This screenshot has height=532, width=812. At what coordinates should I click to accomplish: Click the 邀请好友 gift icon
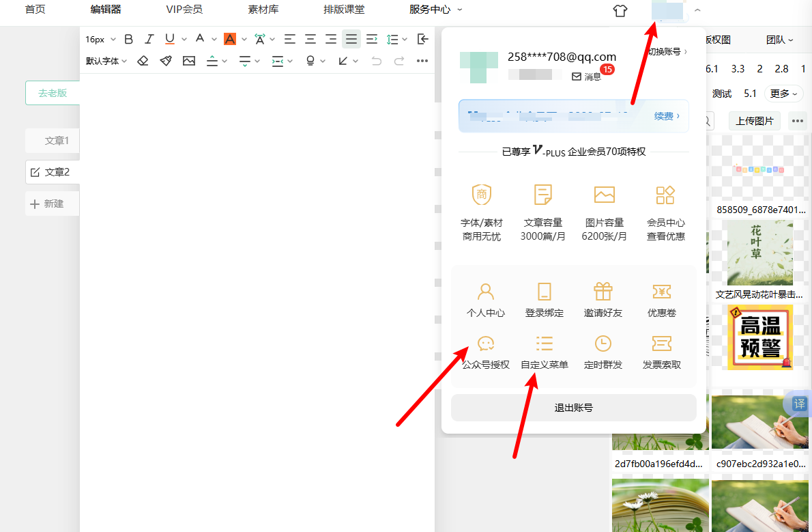(603, 292)
